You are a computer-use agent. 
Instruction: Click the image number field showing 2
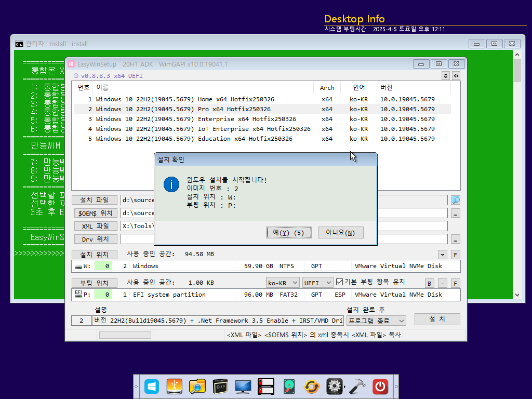pyautogui.click(x=82, y=321)
